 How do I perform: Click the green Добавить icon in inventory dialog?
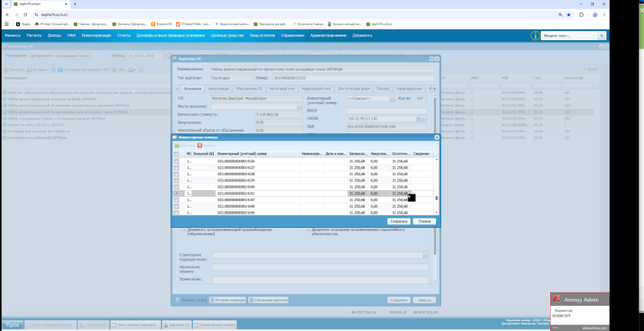coord(177,145)
